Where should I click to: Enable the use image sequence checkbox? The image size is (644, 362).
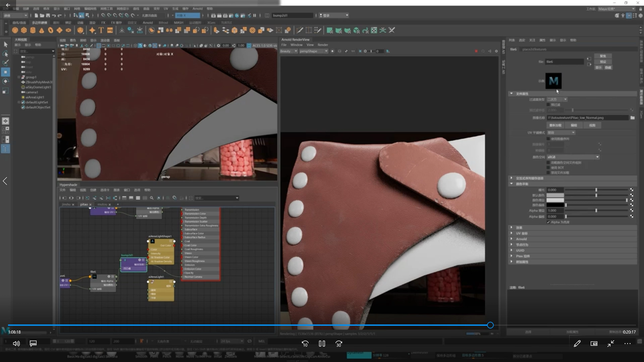click(548, 139)
